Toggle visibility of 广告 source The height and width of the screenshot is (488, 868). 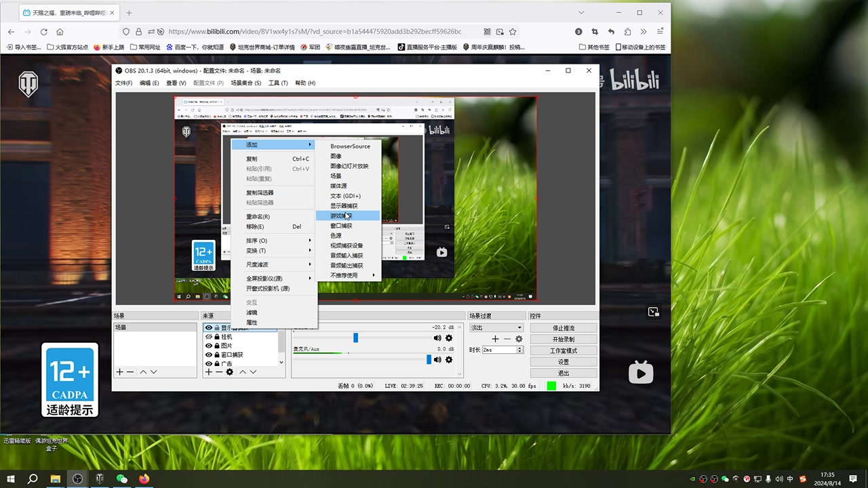tap(209, 363)
